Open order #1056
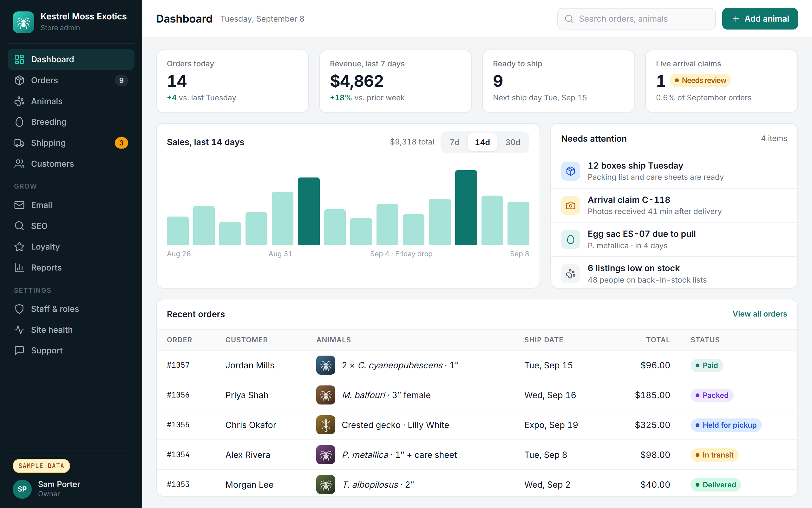The height and width of the screenshot is (508, 812). click(x=178, y=395)
